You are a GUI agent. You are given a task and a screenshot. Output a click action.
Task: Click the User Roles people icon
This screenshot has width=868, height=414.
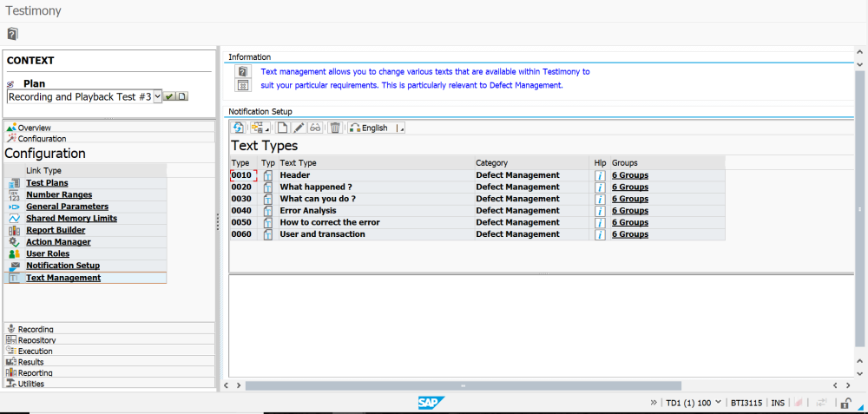click(x=15, y=254)
